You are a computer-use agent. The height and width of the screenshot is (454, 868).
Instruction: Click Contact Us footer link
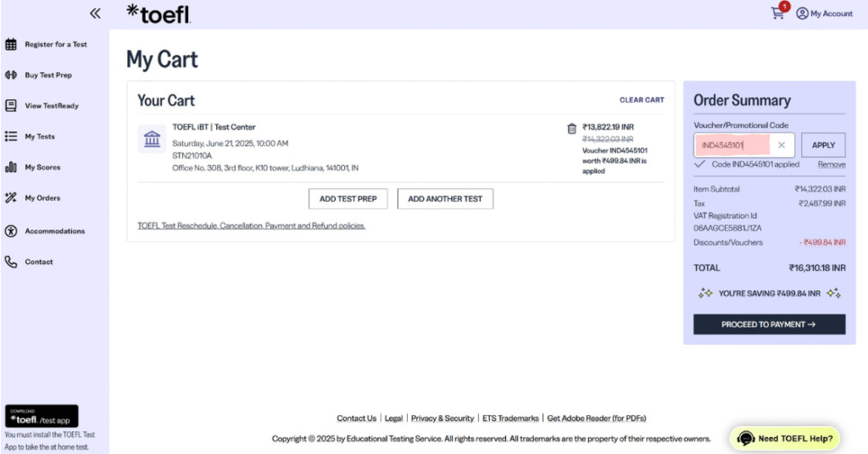[357, 418]
